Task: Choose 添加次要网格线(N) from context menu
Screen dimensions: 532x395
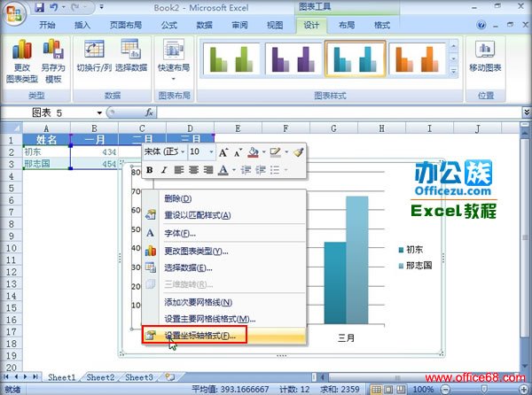Action: (x=224, y=302)
